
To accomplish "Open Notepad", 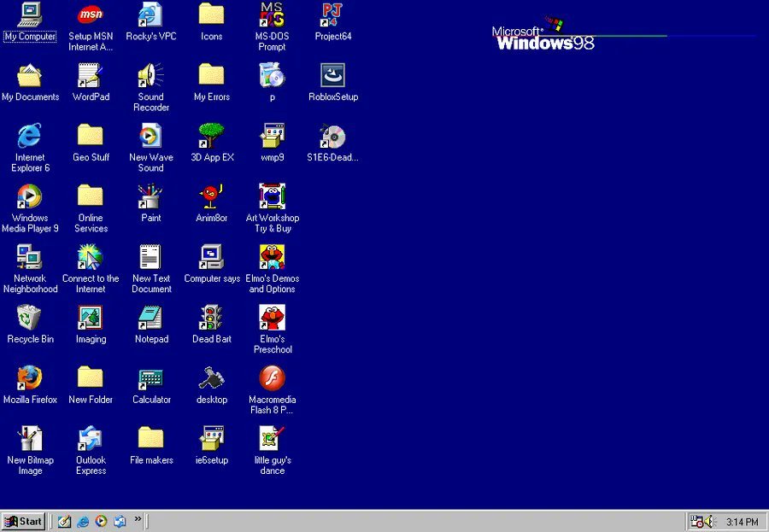I will [150, 316].
